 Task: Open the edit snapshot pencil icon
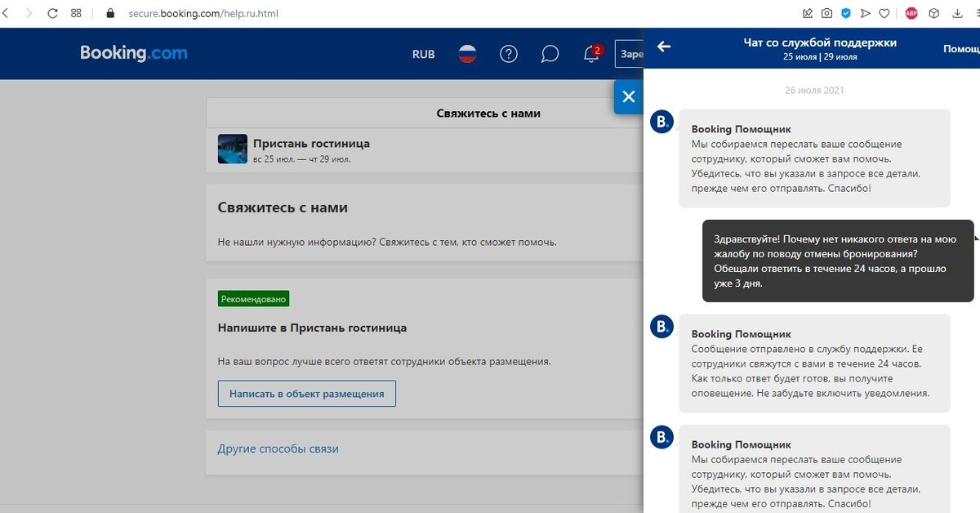(808, 14)
